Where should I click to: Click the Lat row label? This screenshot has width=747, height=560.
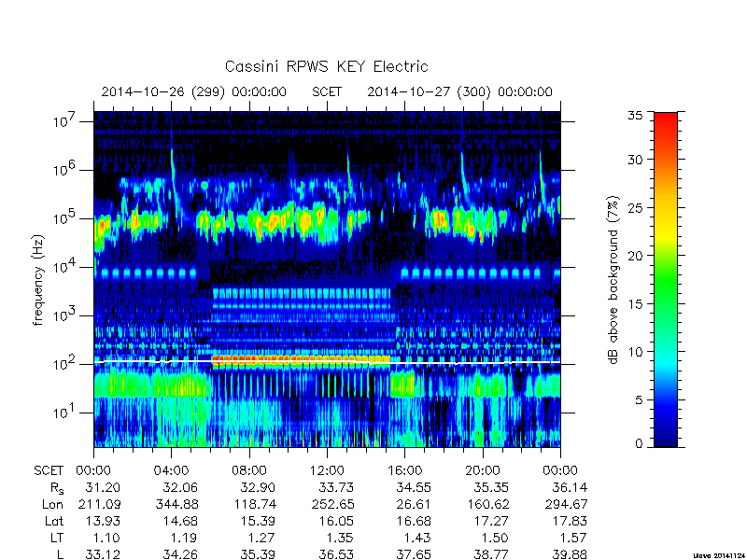(54, 521)
